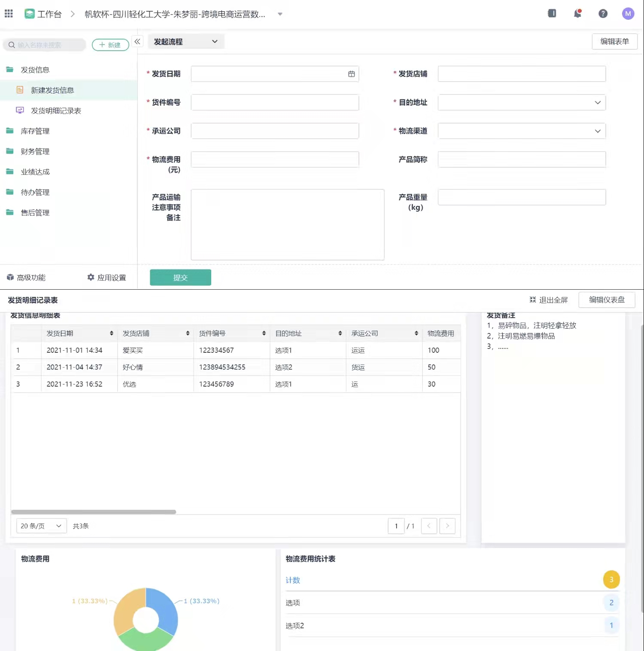This screenshot has width=644, height=651.
Task: Click the 编辑表单 button
Action: [x=614, y=42]
